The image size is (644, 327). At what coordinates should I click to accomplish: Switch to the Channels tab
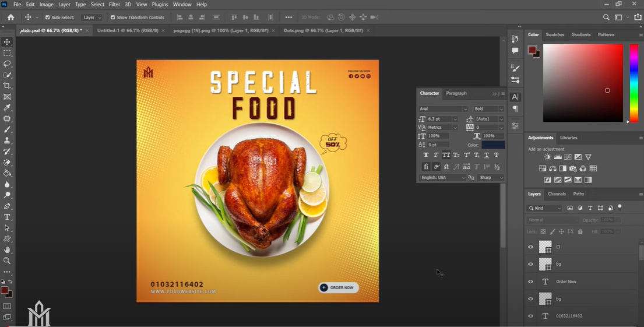(557, 194)
